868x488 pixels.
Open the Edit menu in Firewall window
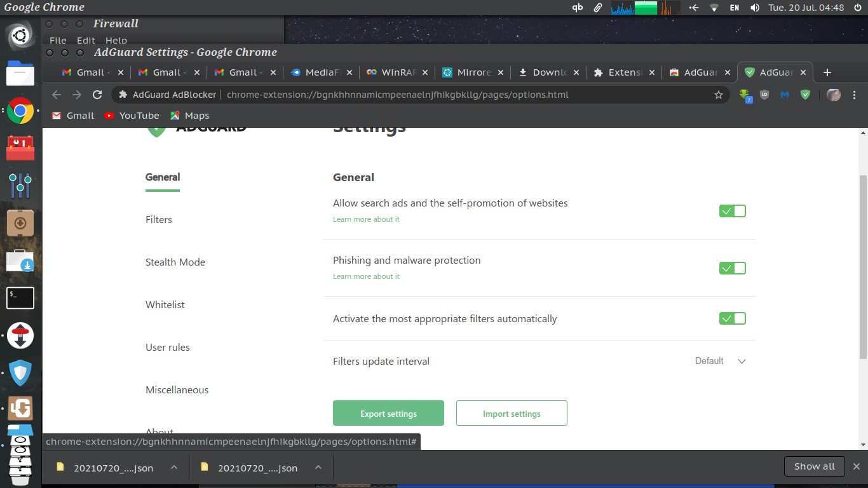pos(86,40)
